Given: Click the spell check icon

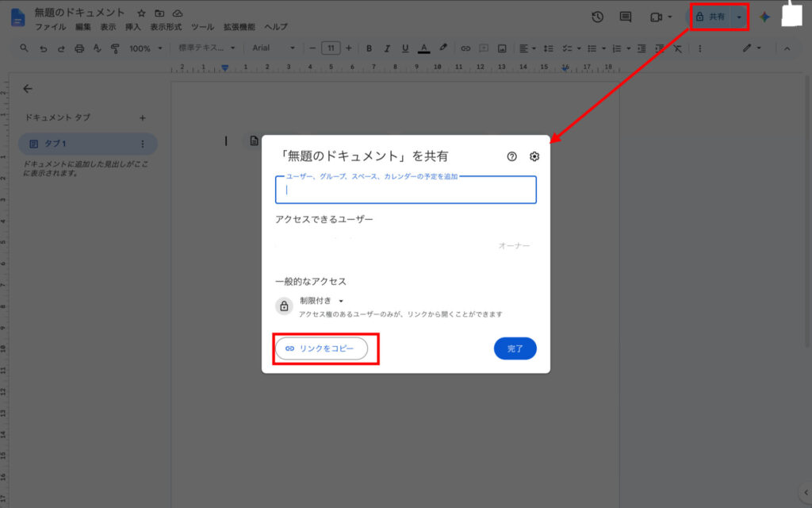Looking at the screenshot, I should coord(97,48).
